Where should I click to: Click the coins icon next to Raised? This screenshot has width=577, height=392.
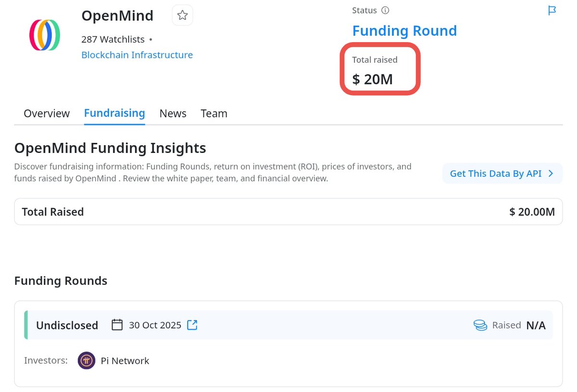(x=480, y=325)
